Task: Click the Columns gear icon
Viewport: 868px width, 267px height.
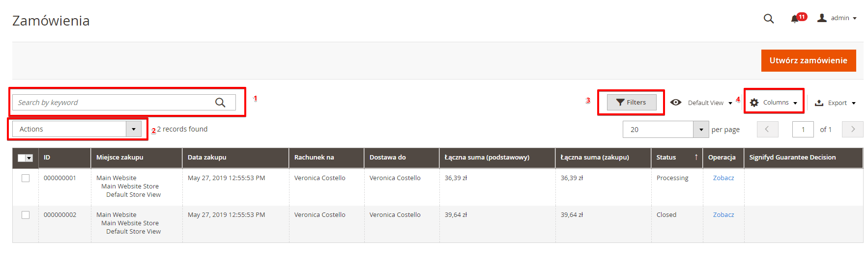Action: 754,103
